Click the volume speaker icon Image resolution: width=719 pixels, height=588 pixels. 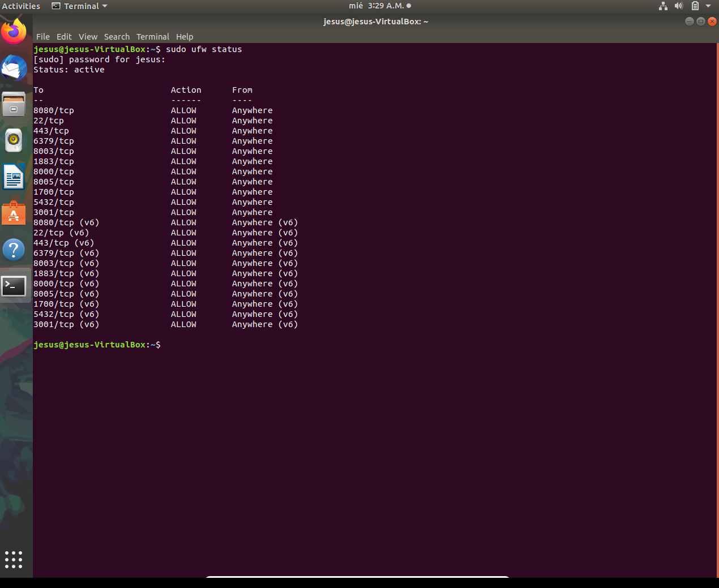tap(679, 6)
